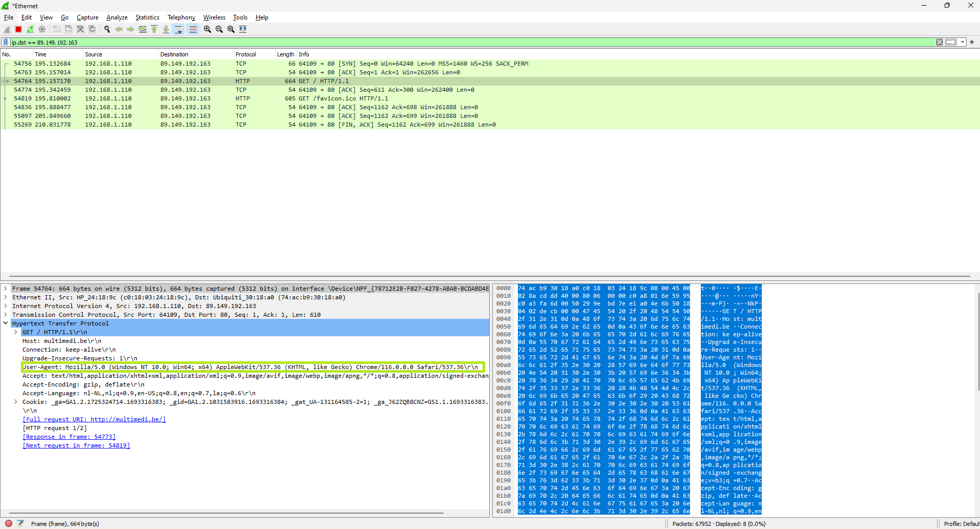Apply the display filter arrow button
The image size is (980, 529).
click(x=951, y=42)
